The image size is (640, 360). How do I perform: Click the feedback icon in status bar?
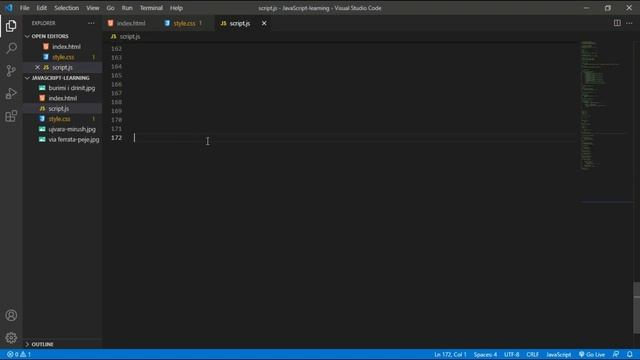click(x=616, y=354)
